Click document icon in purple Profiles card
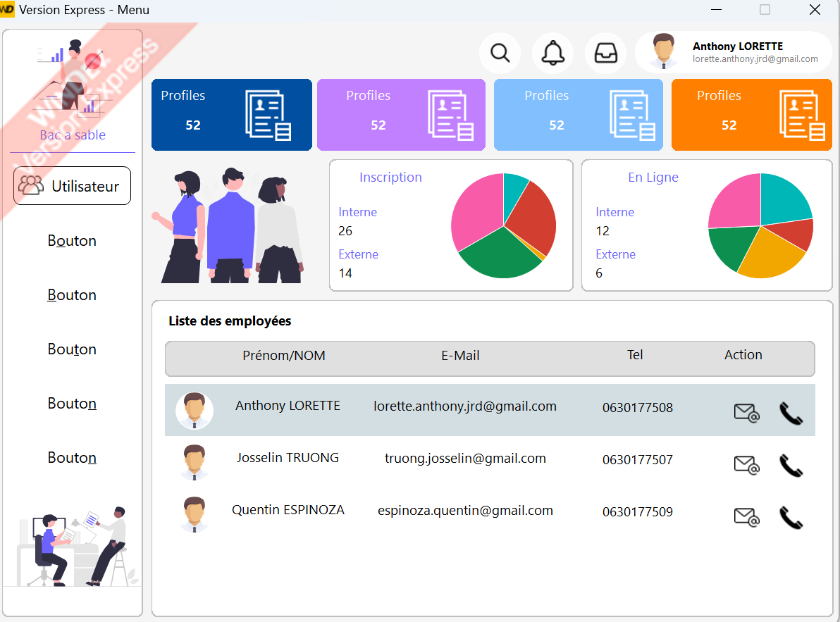 coord(450,115)
